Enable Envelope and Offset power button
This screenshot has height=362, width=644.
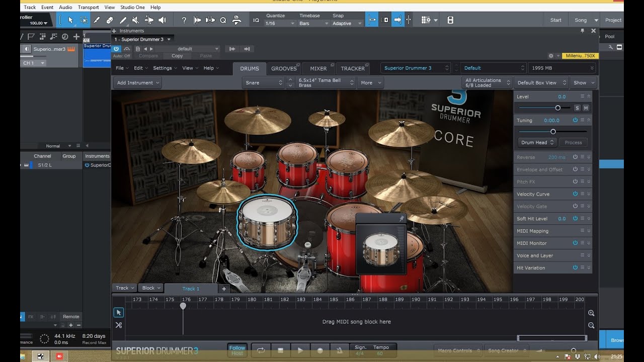coord(575,169)
